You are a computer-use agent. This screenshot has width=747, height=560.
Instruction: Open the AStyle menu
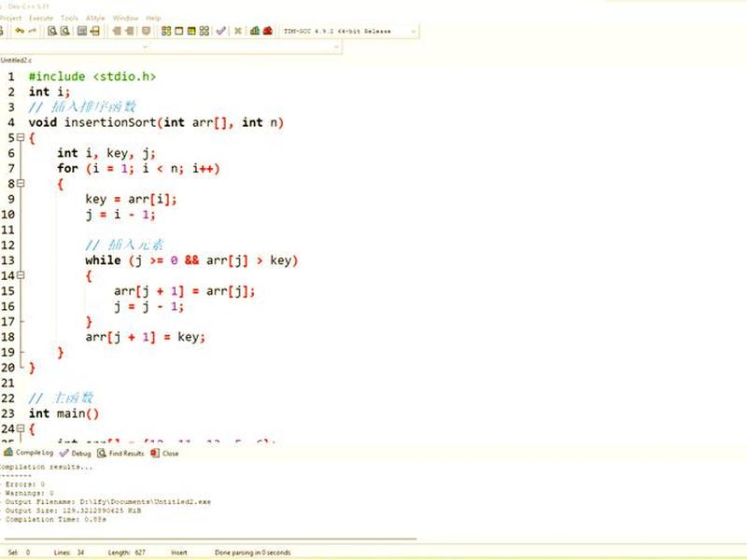[95, 18]
